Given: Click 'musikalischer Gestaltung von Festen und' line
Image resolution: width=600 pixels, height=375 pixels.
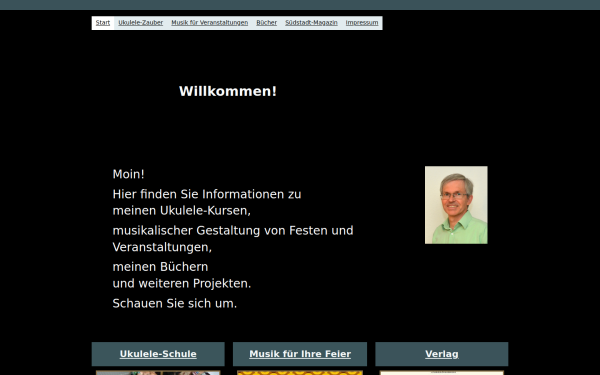Looking at the screenshot, I should [233, 231].
